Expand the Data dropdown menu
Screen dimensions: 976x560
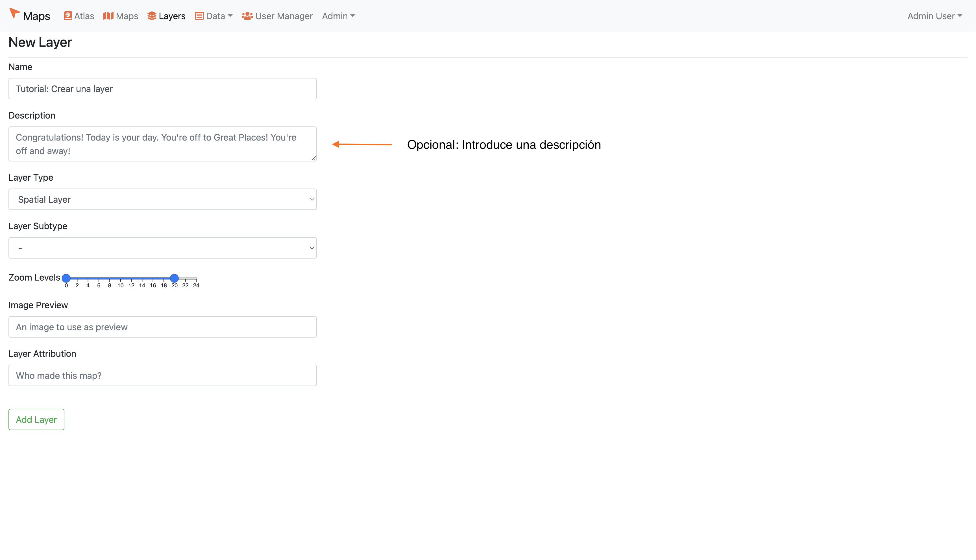[x=213, y=16]
